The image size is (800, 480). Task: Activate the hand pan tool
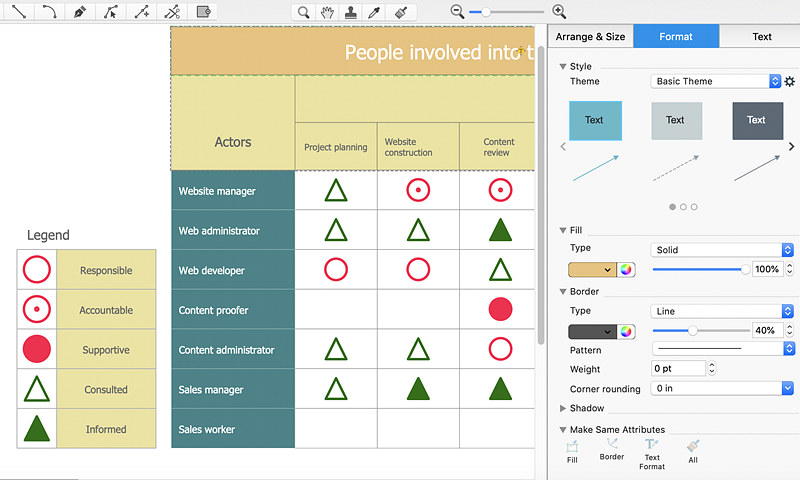pos(327,12)
